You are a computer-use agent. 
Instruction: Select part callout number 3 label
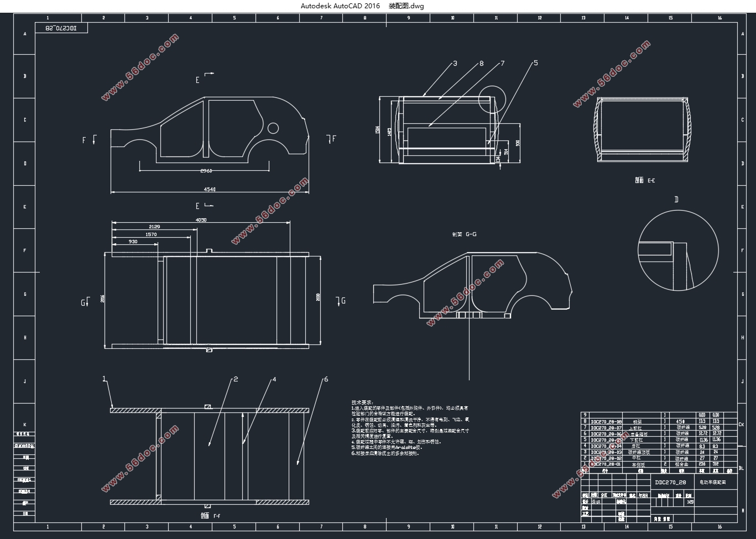tap(455, 64)
